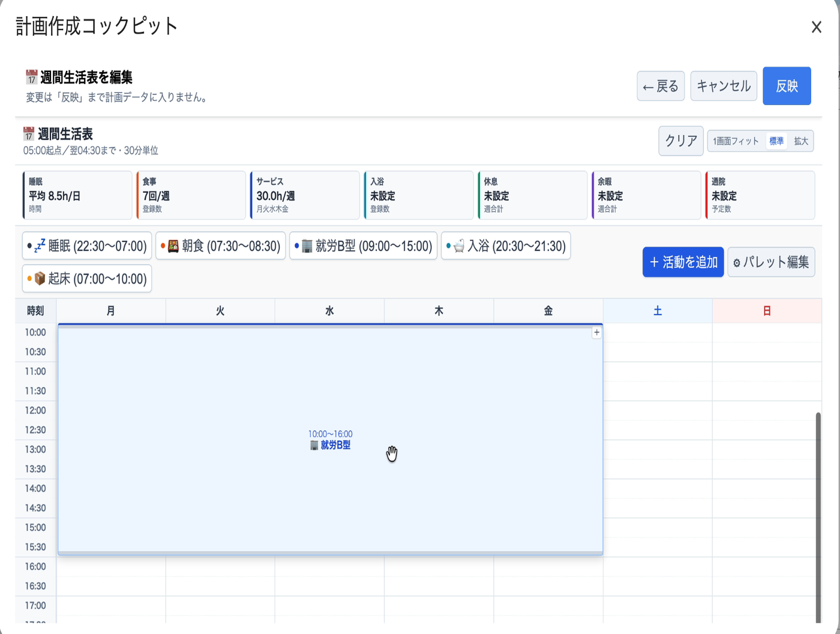The height and width of the screenshot is (634, 840).
Task: Click the calendar icon beside 週間生活表 heading
Action: pos(29,134)
